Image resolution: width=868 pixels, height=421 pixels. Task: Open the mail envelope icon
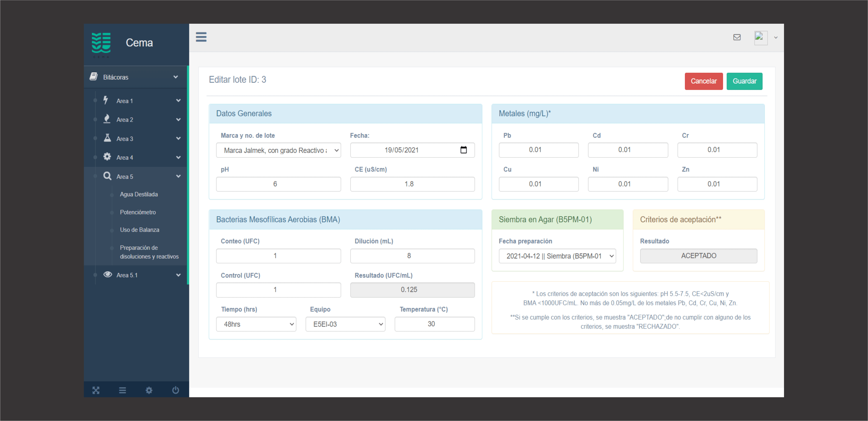(x=737, y=37)
